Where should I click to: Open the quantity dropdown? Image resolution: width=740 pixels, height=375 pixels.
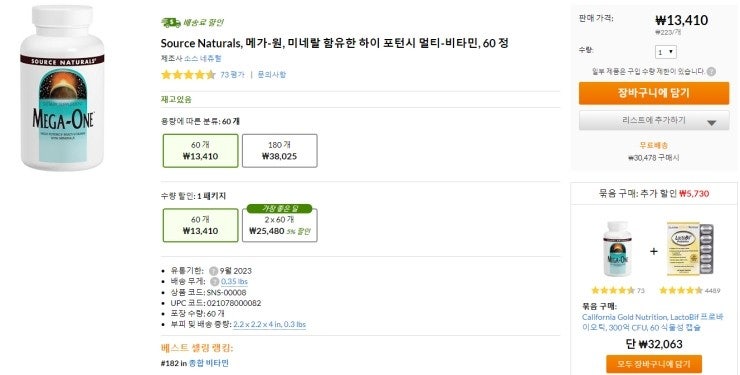tap(666, 52)
